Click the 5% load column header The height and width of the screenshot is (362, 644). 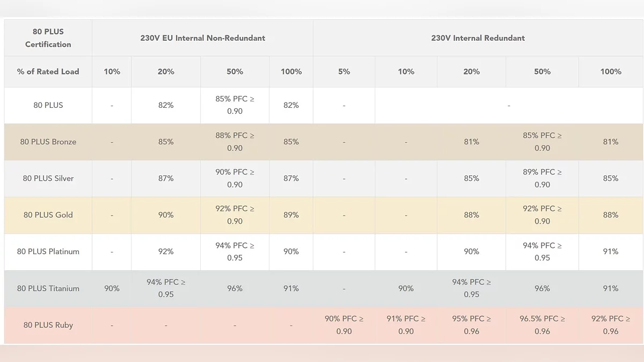(344, 71)
